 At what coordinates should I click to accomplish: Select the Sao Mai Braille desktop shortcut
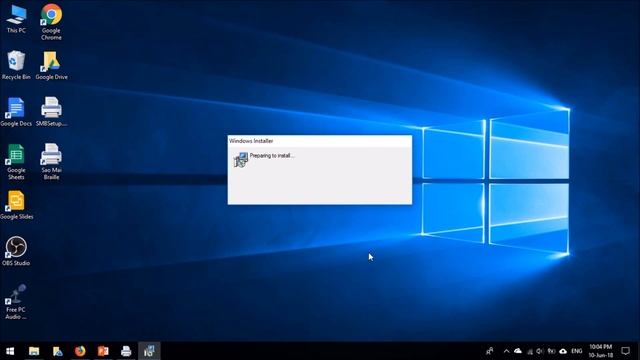(51, 162)
